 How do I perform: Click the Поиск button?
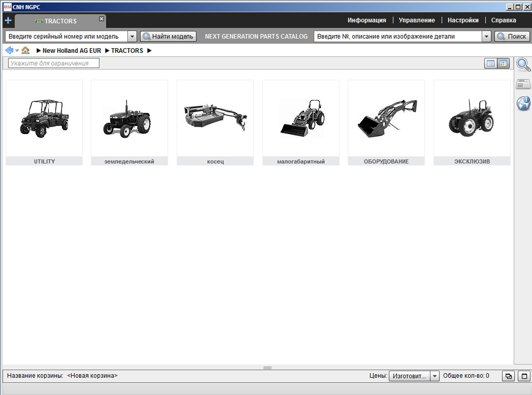pos(512,37)
